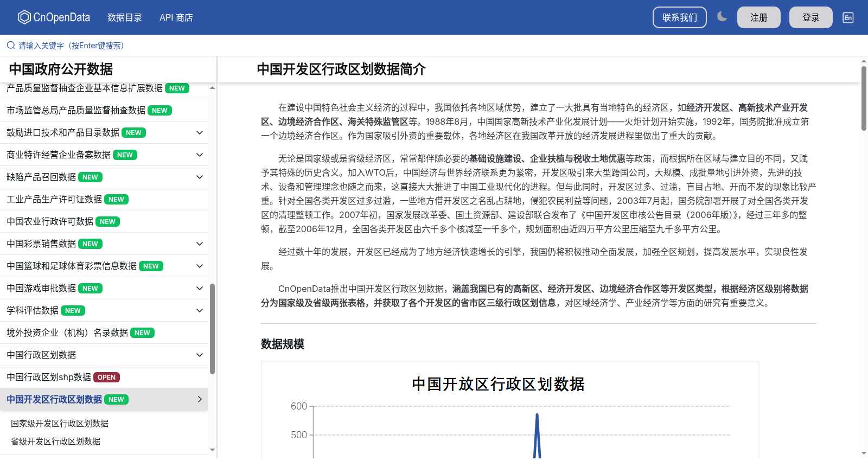868x467 pixels.
Task: Click the NEW badge beside 中国开发区行政区划数据
Action: click(116, 400)
